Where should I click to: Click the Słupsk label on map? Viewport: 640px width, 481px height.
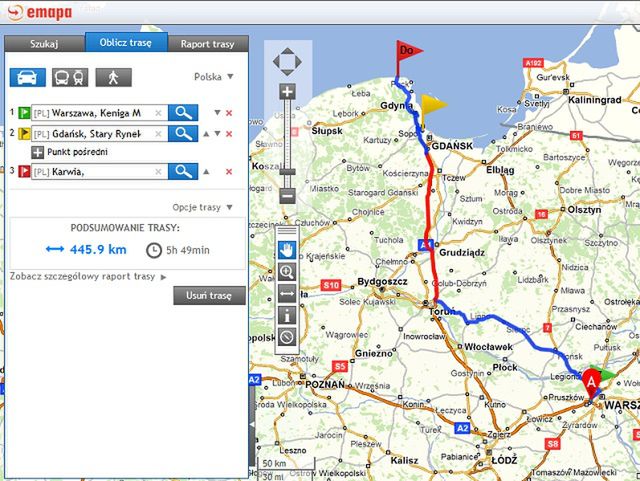click(x=327, y=131)
